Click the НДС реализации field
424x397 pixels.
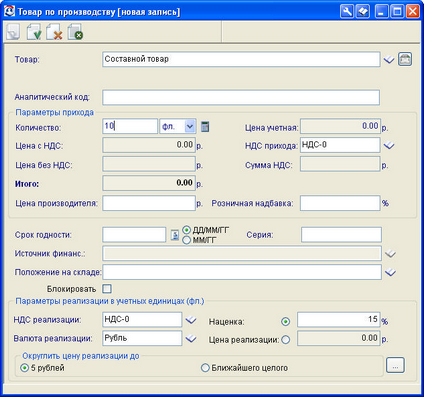(142, 320)
